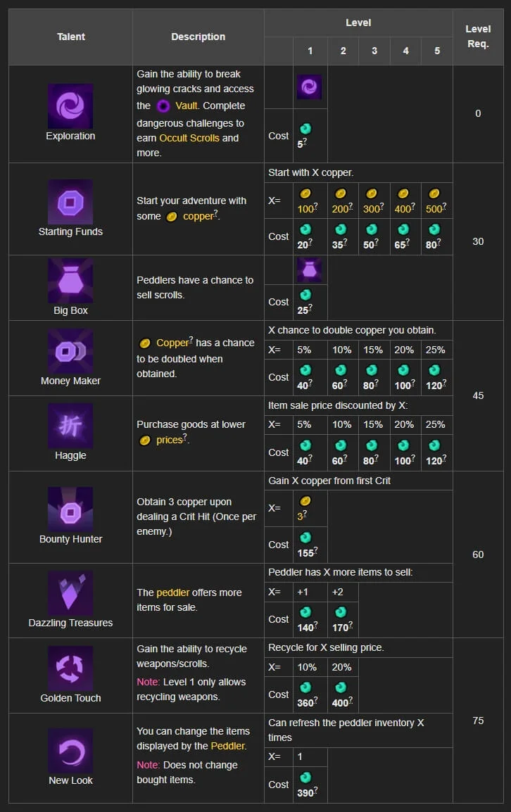Click the Bounty Hunter talent icon

coord(70,509)
